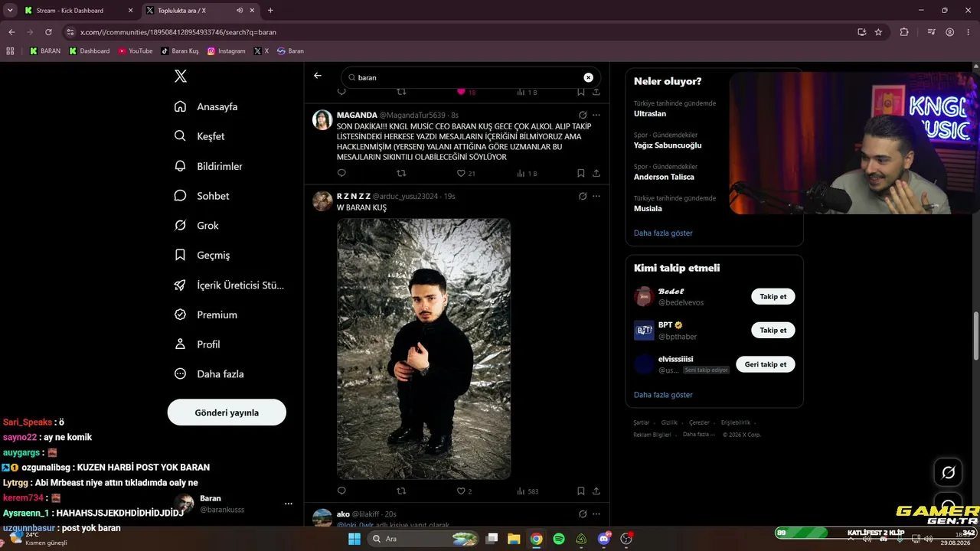The width and height of the screenshot is (980, 551).
Task: Repost MAGANDA's post
Action: pyautogui.click(x=401, y=174)
